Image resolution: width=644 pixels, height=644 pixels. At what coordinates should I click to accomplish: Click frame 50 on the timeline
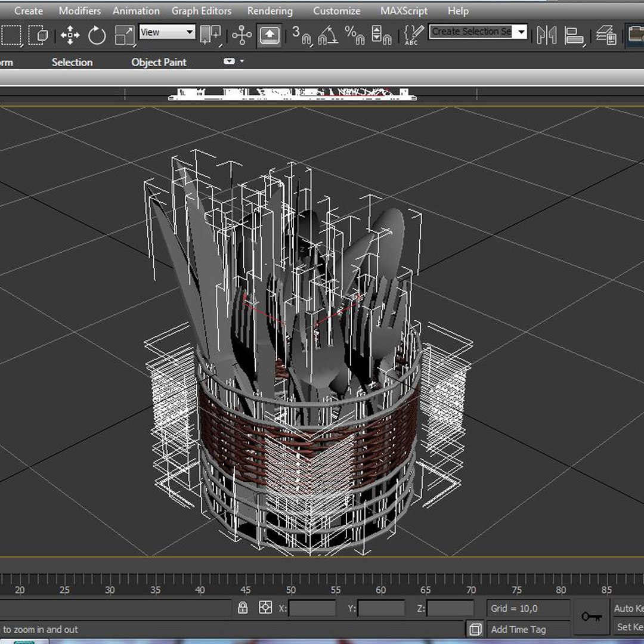pos(291,590)
